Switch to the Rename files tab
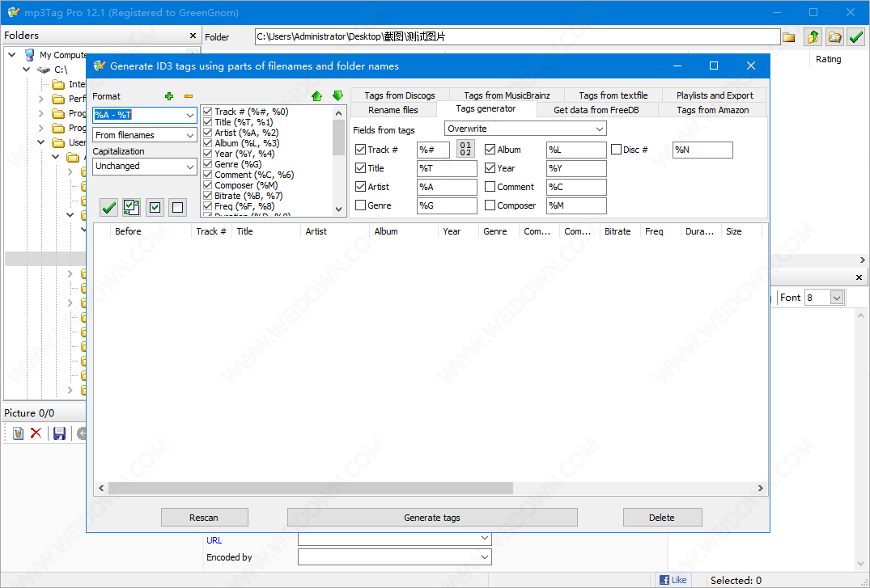Screen dimensions: 870x588 click(393, 110)
